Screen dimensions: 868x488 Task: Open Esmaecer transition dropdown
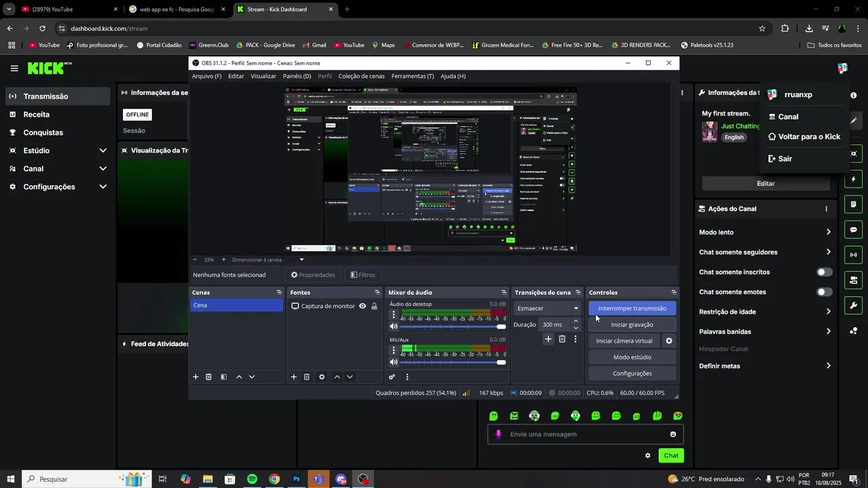[548, 308]
